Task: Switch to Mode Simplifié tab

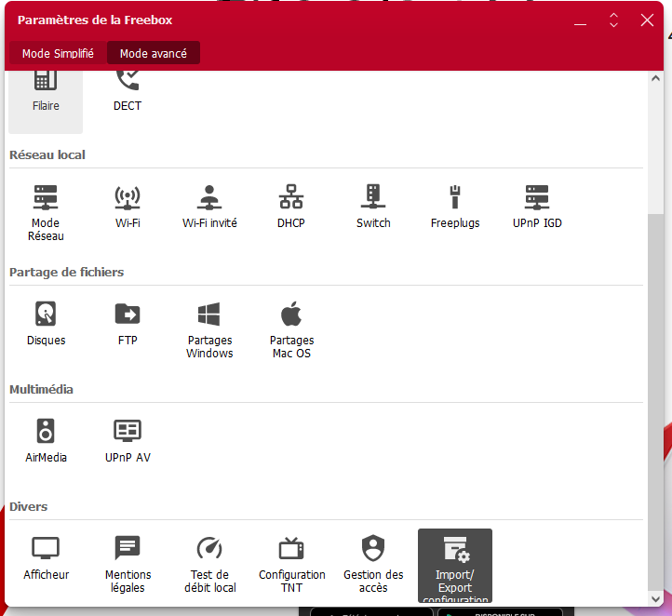Action: (58, 53)
